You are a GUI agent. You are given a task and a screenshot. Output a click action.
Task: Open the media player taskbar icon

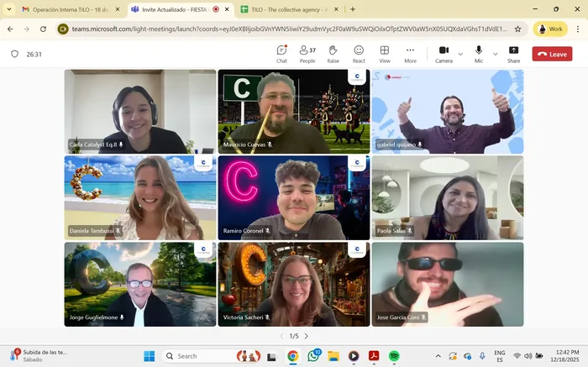click(354, 356)
